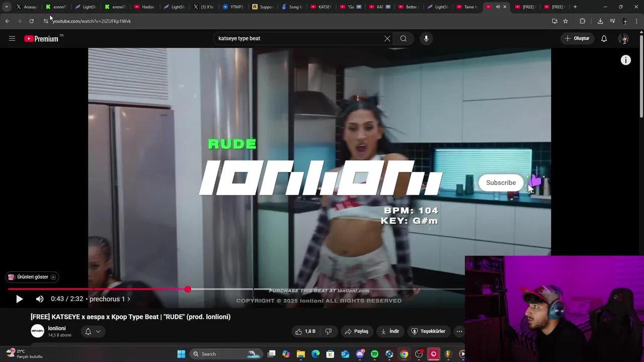The height and width of the screenshot is (362, 644).
Task: Open more actions three-dot menu
Action: (459, 331)
